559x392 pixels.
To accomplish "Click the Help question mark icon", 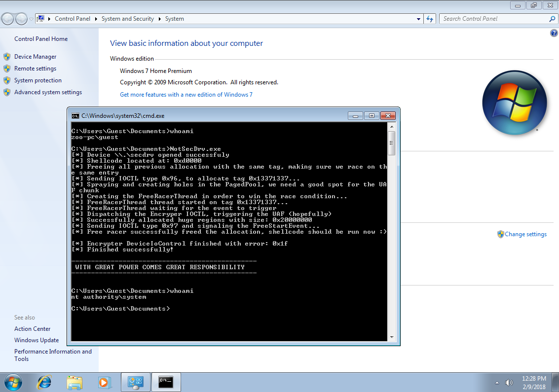I will point(554,33).
